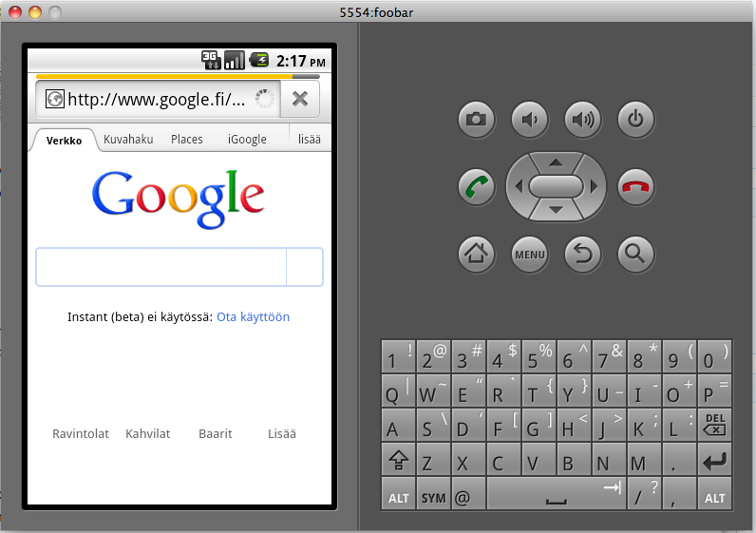Screen dimensions: 756x533
Task: Click the emulator Back button
Action: point(582,255)
